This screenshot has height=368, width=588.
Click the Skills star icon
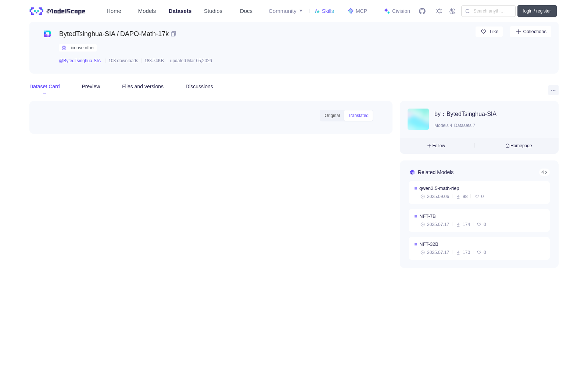tap(317, 11)
